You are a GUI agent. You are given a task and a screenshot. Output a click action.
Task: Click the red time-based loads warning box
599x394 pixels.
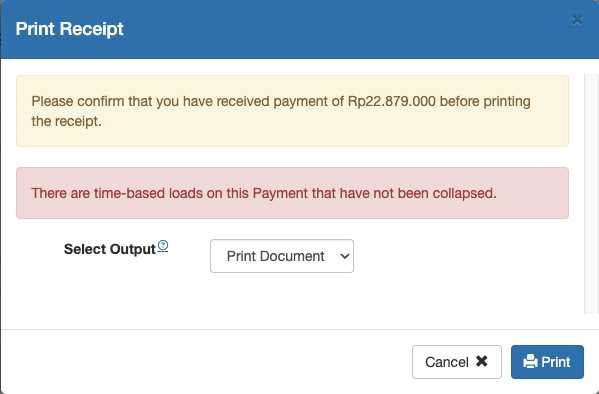[292, 193]
